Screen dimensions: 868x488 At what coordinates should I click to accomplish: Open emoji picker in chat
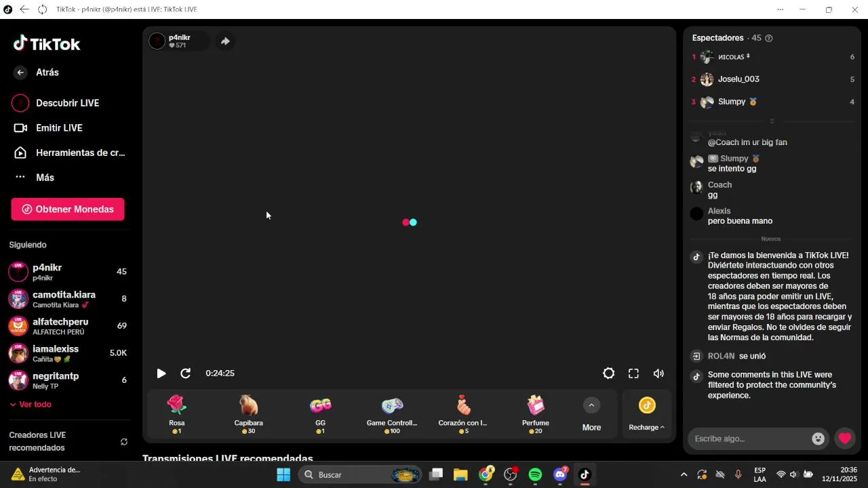(x=818, y=439)
